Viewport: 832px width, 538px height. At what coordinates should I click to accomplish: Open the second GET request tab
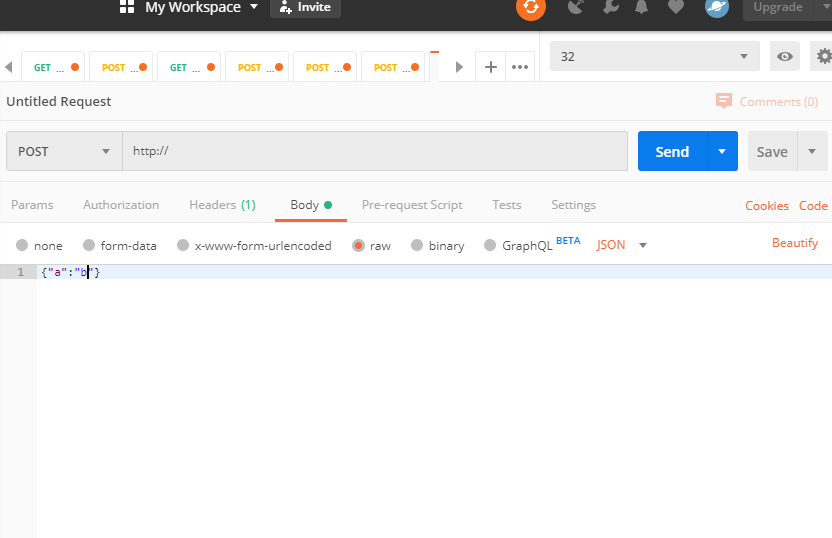point(188,67)
